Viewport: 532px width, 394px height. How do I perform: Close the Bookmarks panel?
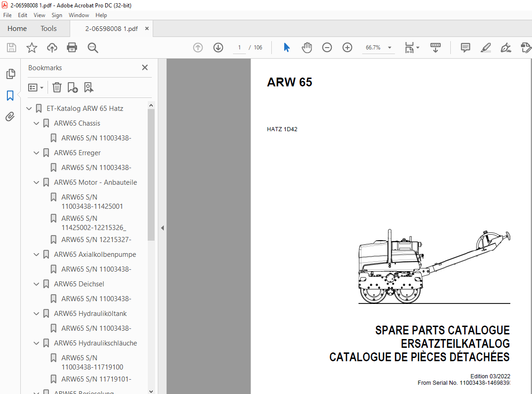145,67
